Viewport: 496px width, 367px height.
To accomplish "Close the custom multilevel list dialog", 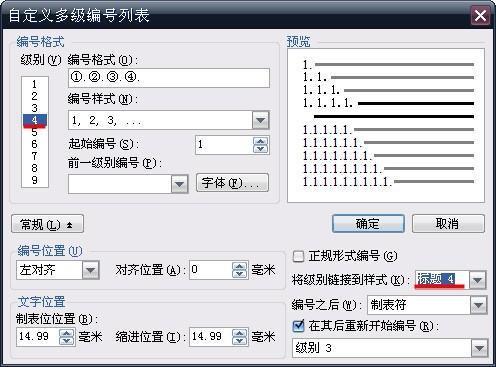I will [480, 16].
